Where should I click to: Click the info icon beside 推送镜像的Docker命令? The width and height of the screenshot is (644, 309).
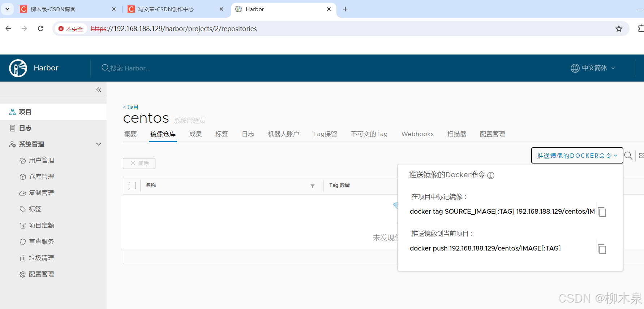coord(491,175)
